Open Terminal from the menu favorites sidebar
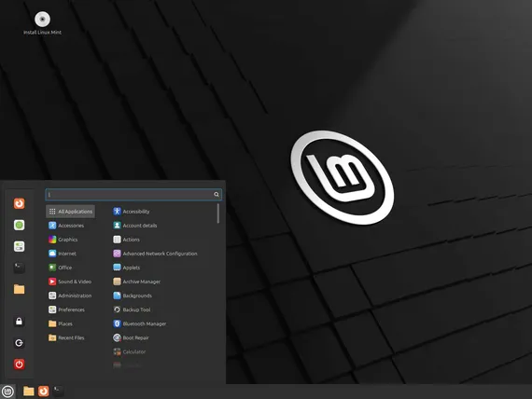The width and height of the screenshot is (532, 399). pos(19,268)
